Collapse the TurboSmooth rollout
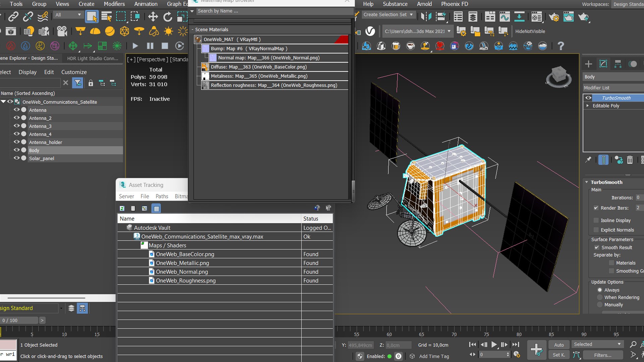The width and height of the screenshot is (644, 362). point(587,182)
